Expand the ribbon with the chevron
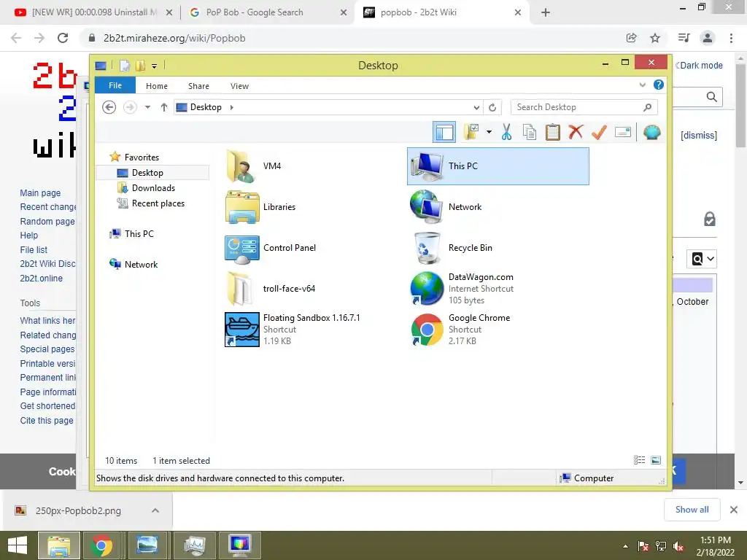This screenshot has height=560, width=747. (x=642, y=85)
